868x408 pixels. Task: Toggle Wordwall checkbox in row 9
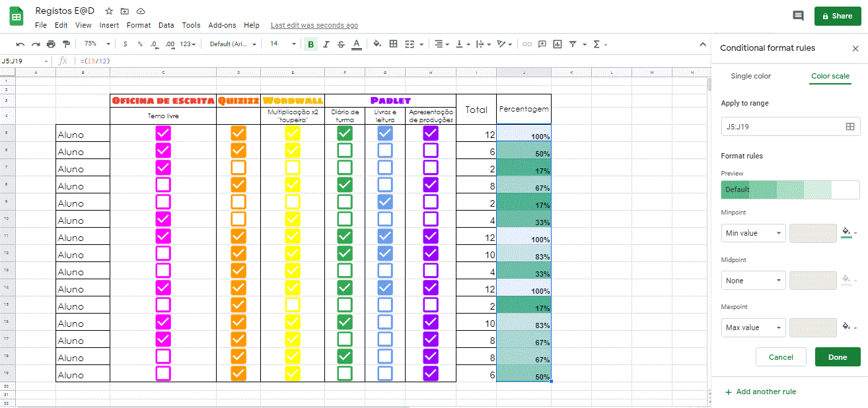click(x=293, y=202)
